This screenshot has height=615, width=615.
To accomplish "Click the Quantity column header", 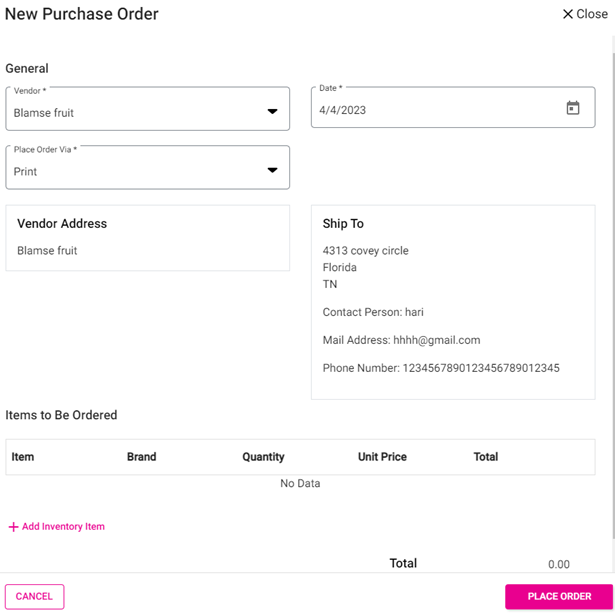I will [x=263, y=457].
